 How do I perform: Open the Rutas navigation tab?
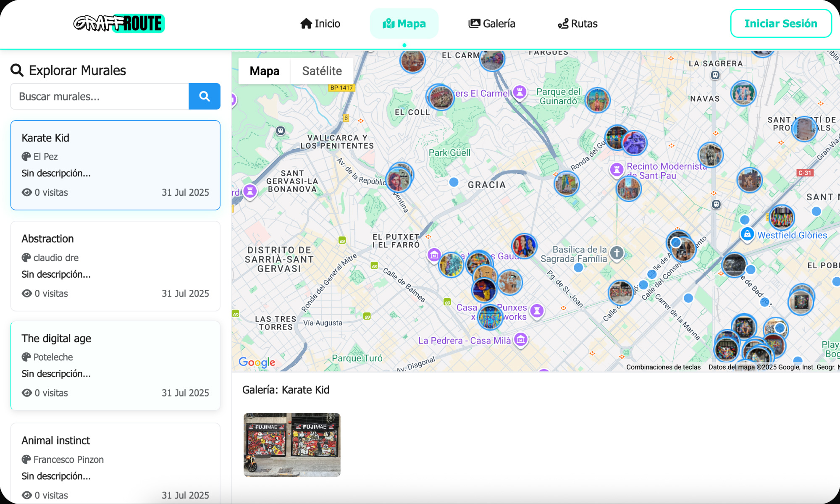click(577, 24)
